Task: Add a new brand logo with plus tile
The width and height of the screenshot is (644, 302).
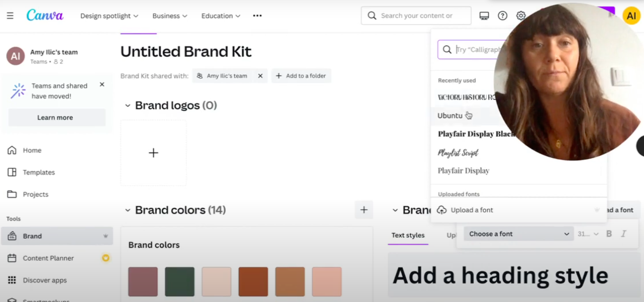Action: pos(154,153)
